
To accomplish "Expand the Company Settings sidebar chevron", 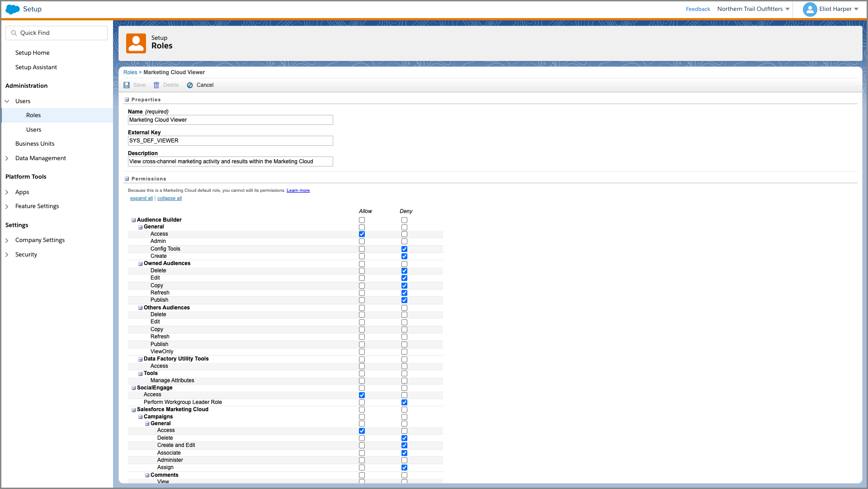I will [x=7, y=240].
